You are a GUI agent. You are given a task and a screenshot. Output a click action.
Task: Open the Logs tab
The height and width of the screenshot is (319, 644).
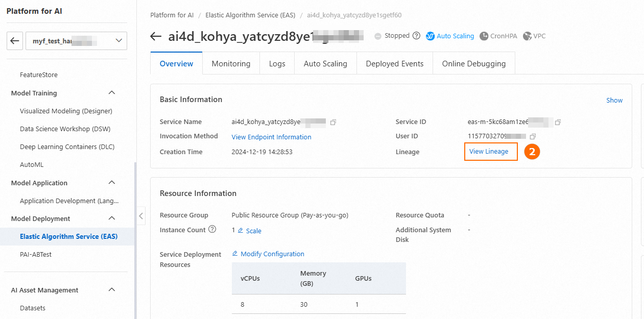[x=277, y=64]
